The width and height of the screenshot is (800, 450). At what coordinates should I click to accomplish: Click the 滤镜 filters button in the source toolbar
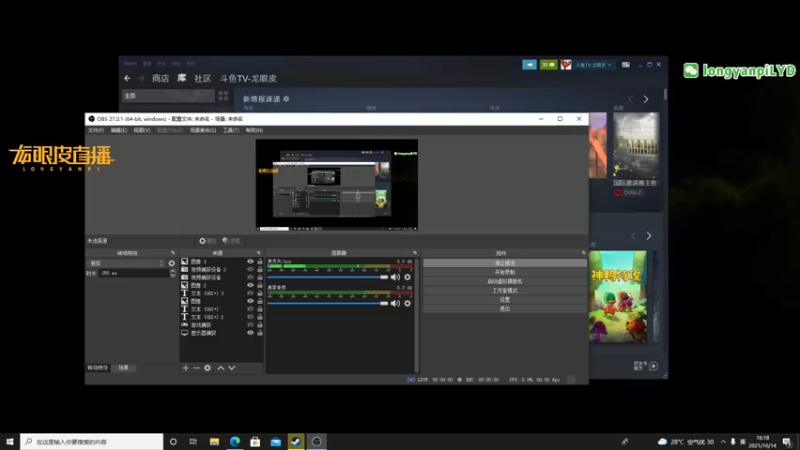pyautogui.click(x=231, y=241)
